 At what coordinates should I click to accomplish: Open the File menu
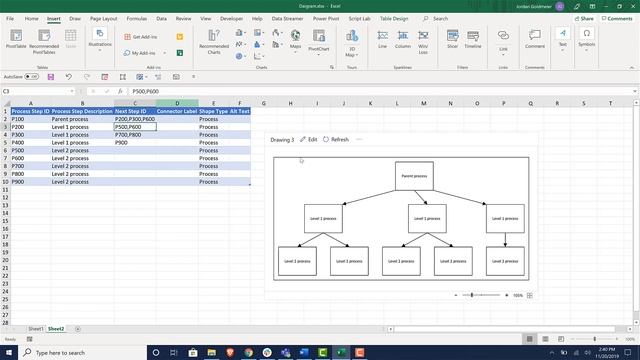click(10, 19)
